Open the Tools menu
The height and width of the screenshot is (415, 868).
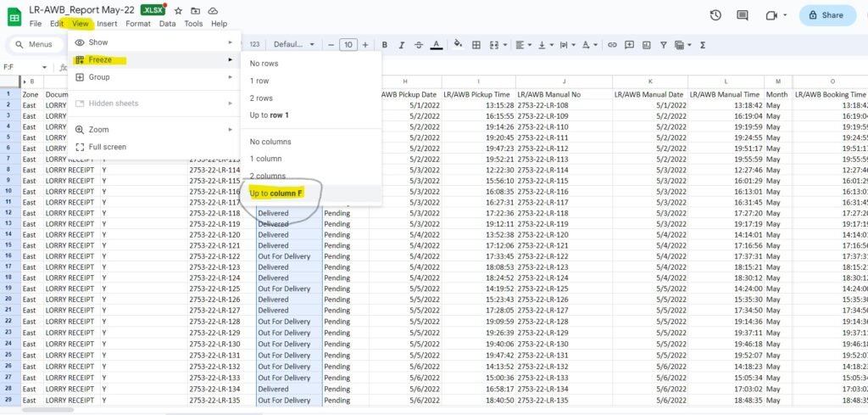194,24
